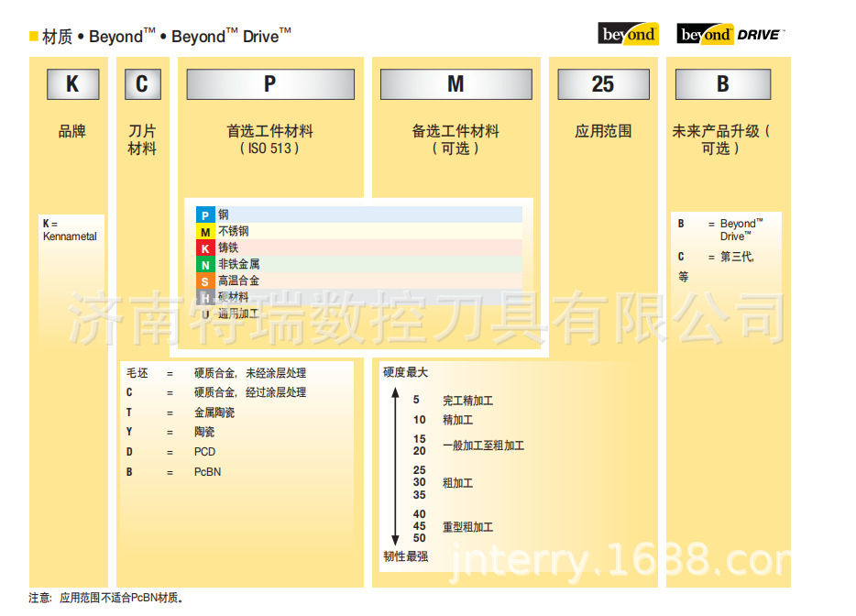Click the B future upgrade code box

[723, 84]
